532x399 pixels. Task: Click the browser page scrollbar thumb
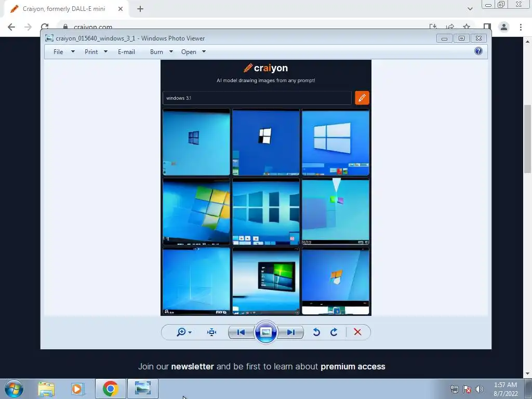pyautogui.click(x=527, y=139)
